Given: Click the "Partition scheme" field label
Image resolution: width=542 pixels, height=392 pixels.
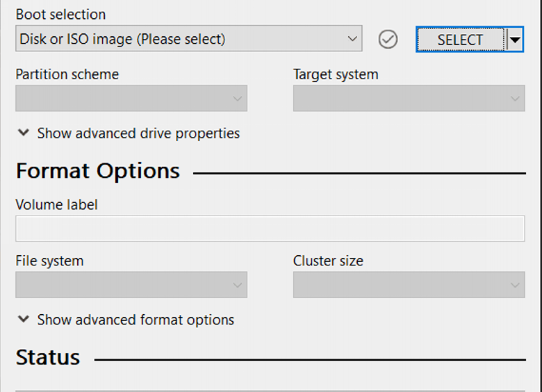Looking at the screenshot, I should click(67, 74).
